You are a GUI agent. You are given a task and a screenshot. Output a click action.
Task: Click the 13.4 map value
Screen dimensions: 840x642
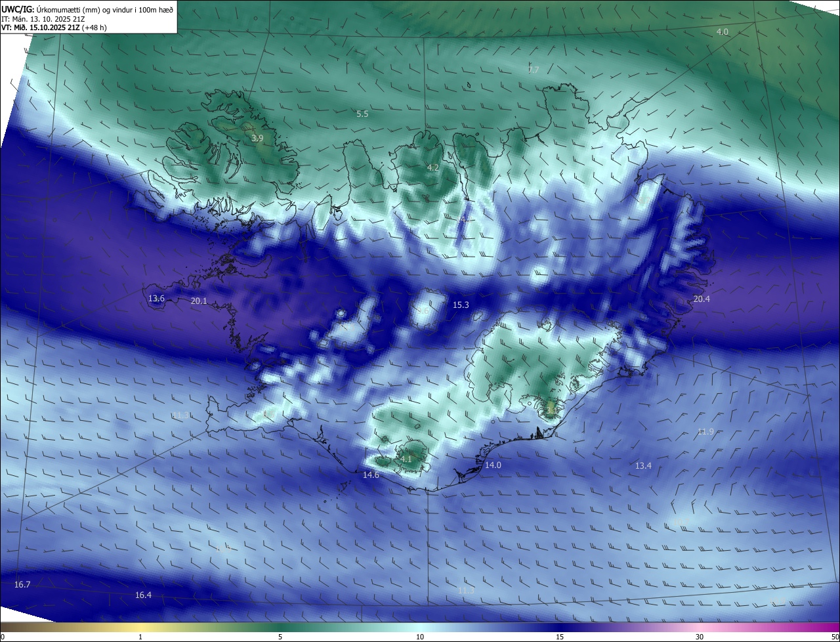tap(644, 465)
